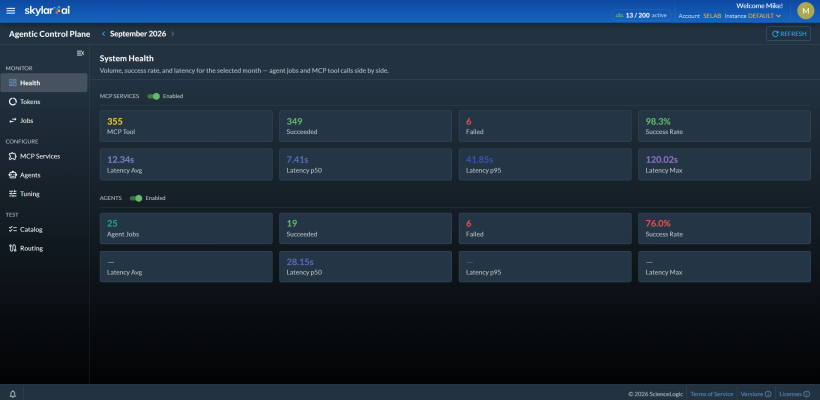Click the Agentic Control Plane title
Screen dimensions: 820x400
49,34
